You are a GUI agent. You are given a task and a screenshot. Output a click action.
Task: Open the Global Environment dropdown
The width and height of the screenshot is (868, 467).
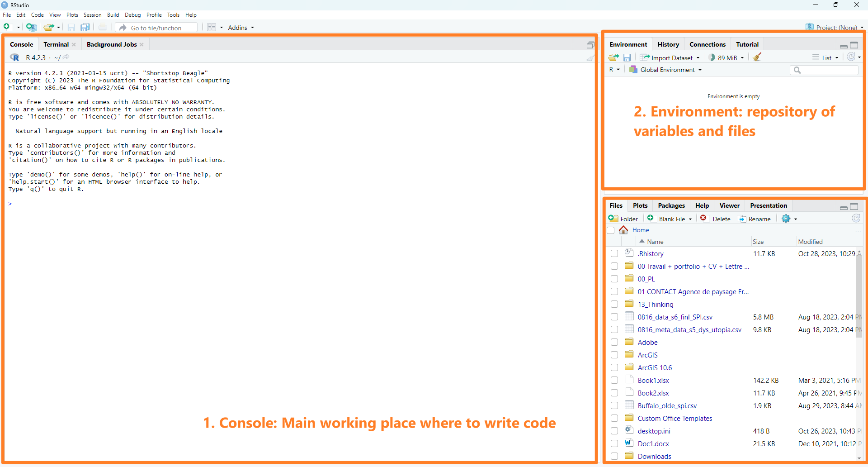[x=666, y=70]
